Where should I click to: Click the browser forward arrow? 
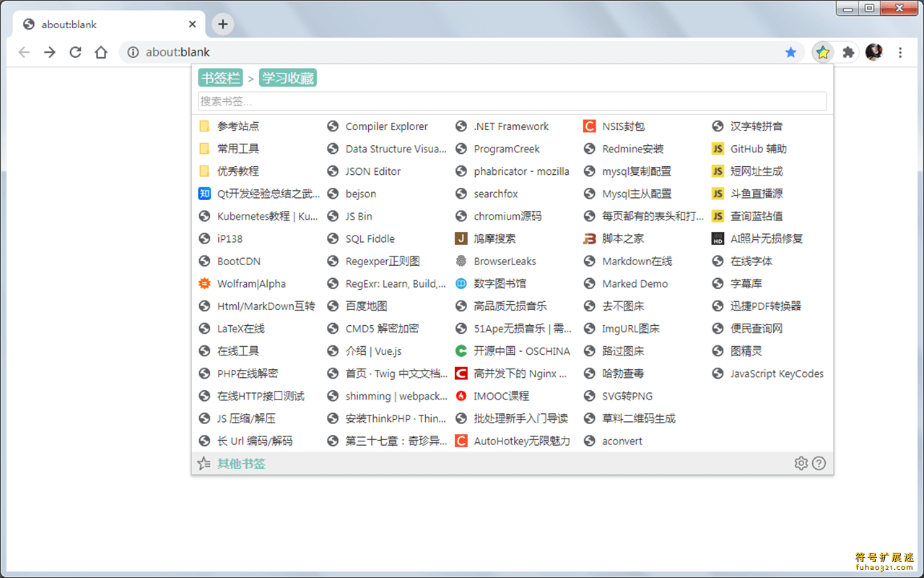(x=49, y=52)
